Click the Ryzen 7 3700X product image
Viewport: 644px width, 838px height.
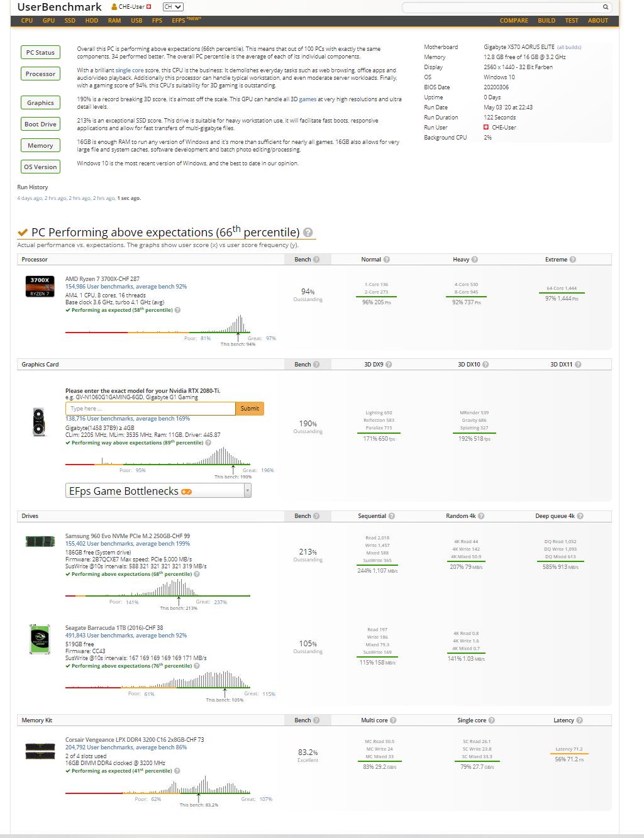point(40,286)
